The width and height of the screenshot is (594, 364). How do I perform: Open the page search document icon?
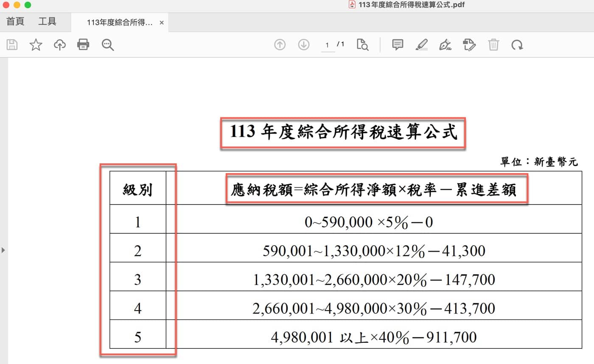pos(363,45)
